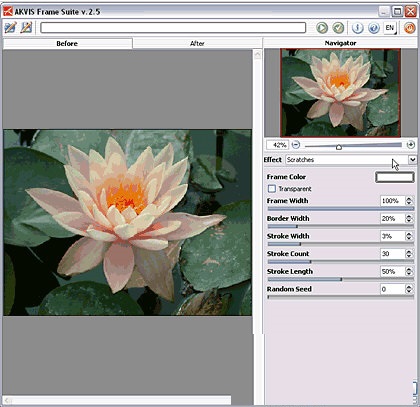Save image icon in toolbar
This screenshot has height=407, width=420.
pyautogui.click(x=26, y=27)
